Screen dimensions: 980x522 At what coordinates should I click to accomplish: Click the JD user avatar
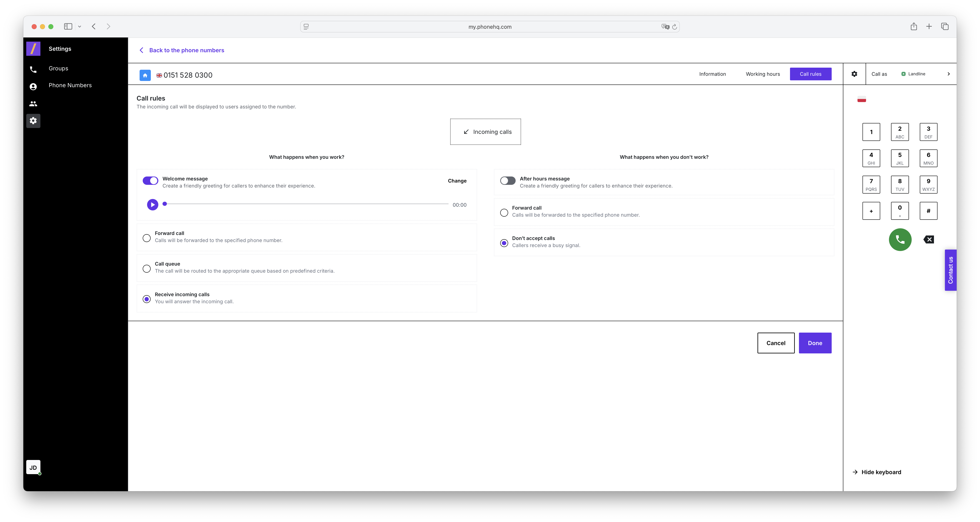(33, 467)
